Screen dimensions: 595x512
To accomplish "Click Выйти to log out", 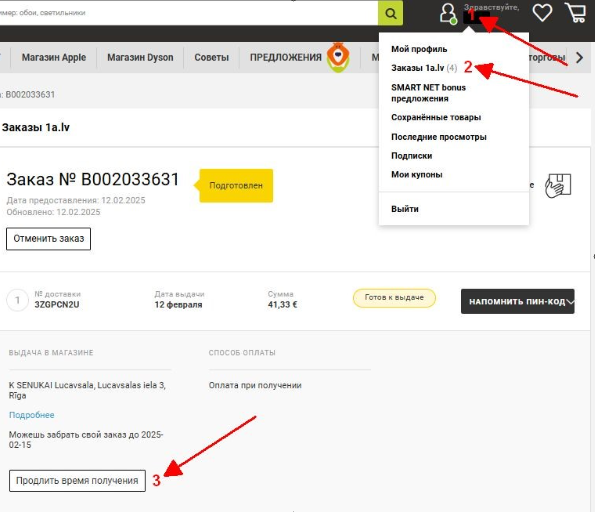I will (x=405, y=209).
